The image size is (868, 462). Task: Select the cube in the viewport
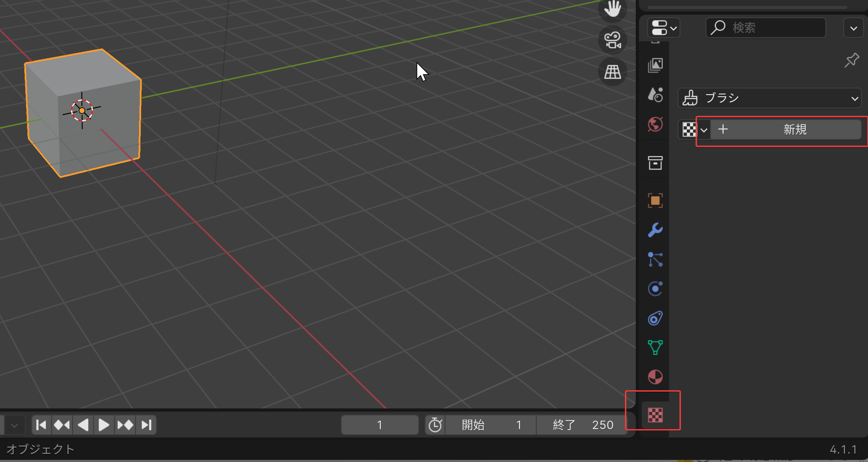(83, 113)
